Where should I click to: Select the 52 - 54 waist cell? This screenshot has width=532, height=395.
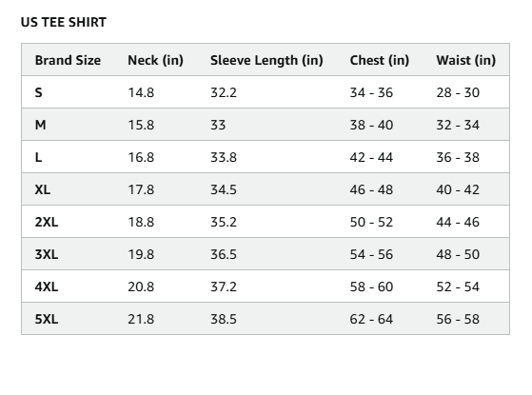(x=458, y=287)
